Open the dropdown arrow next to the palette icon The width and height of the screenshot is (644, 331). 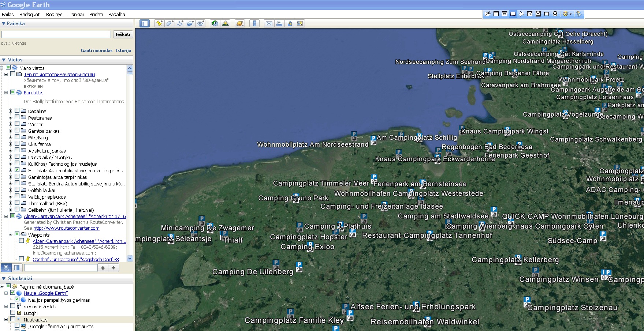click(x=570, y=14)
